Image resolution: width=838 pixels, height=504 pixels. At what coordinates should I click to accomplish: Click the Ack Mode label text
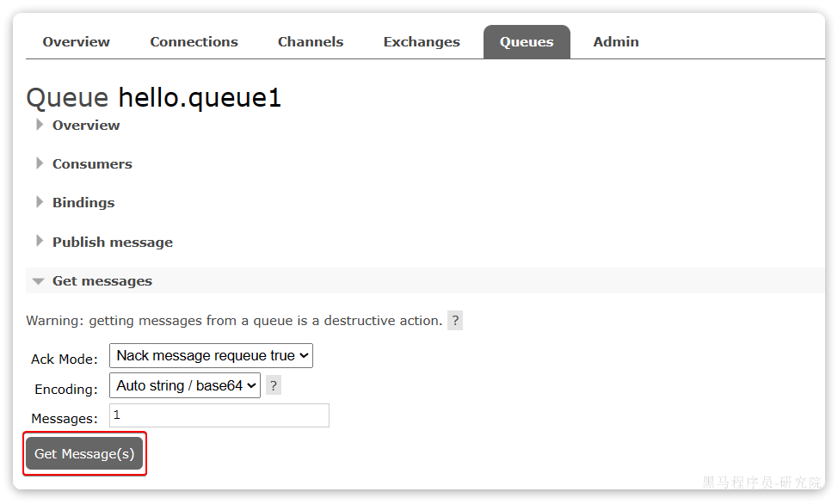point(65,360)
